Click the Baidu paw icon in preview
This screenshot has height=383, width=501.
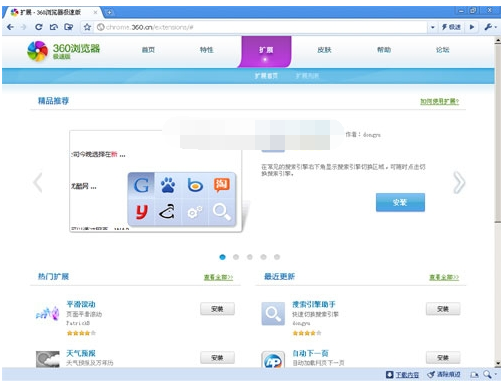point(168,185)
